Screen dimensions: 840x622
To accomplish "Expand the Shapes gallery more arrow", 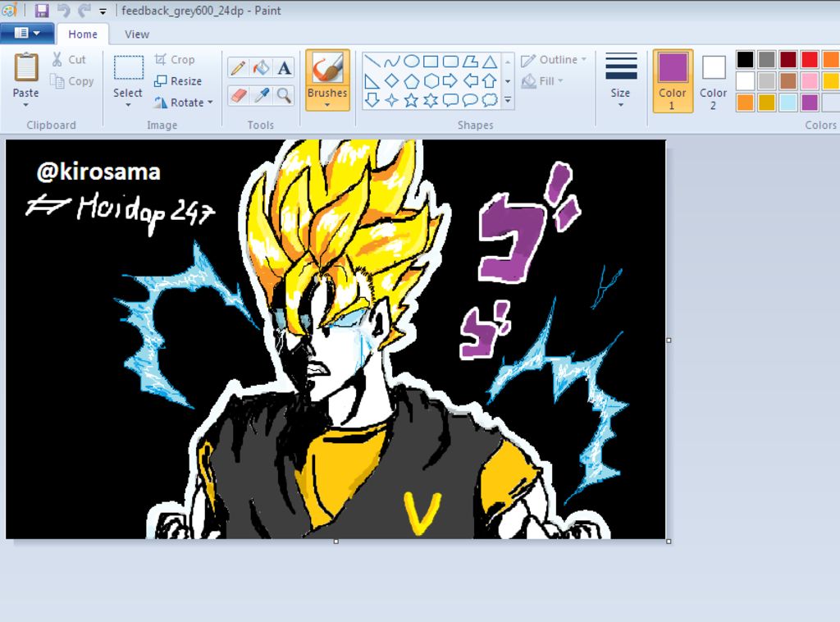I will [508, 101].
